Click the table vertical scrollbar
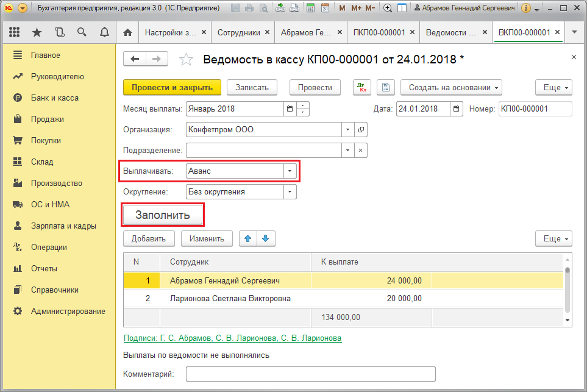This screenshot has height=392, width=587. click(x=567, y=290)
